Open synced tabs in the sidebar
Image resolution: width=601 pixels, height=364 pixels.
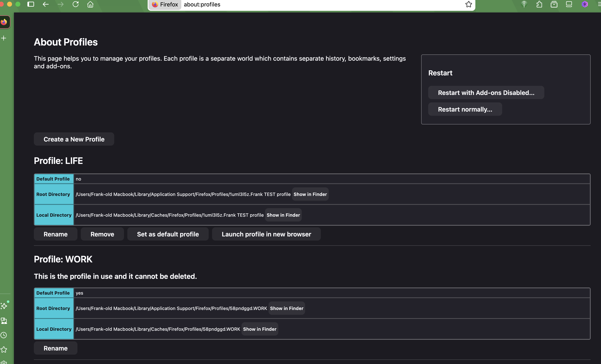(x=4, y=321)
